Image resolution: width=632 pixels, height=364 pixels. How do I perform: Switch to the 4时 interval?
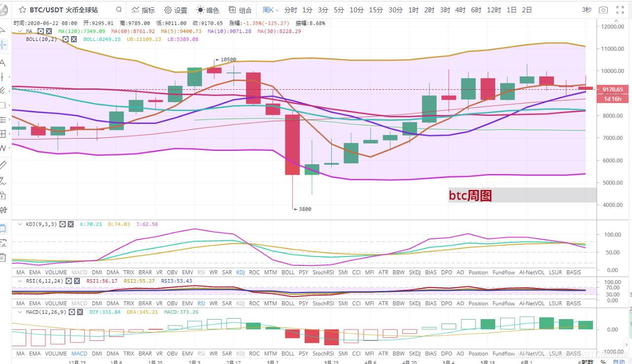coord(460,10)
